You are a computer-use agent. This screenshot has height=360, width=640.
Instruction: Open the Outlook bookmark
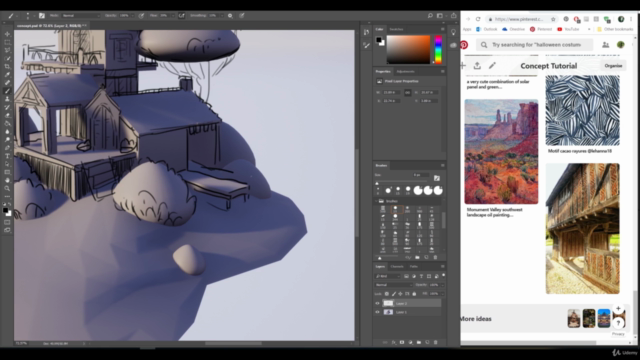coord(486,29)
